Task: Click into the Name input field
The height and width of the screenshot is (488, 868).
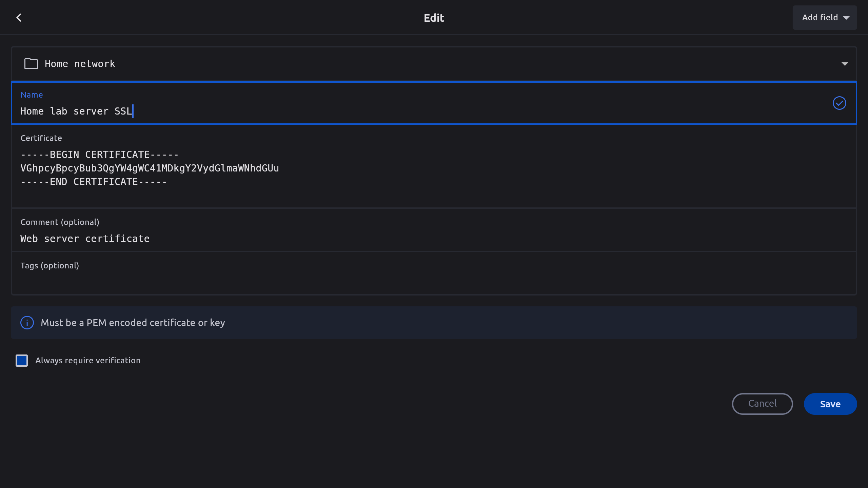Action: coord(407,111)
